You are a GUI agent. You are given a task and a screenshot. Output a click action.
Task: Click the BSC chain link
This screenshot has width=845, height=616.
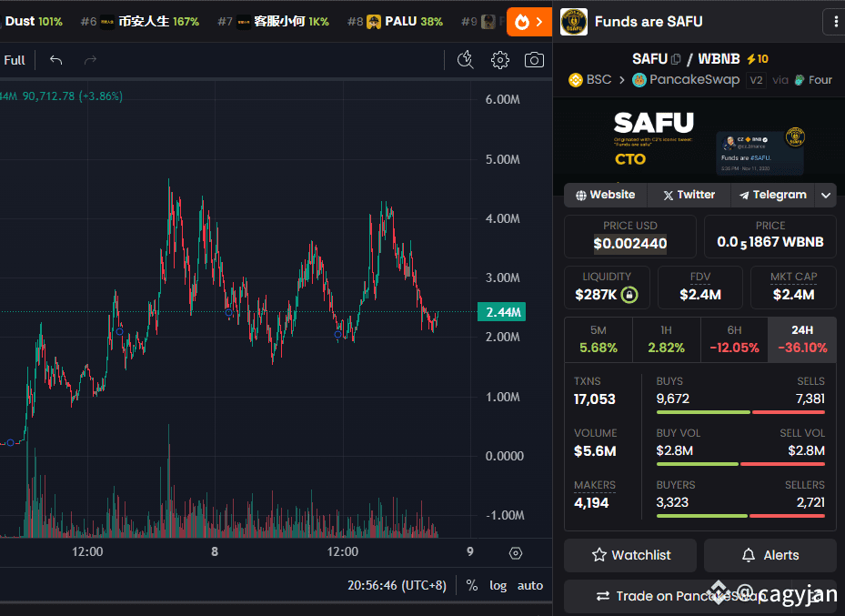[590, 80]
